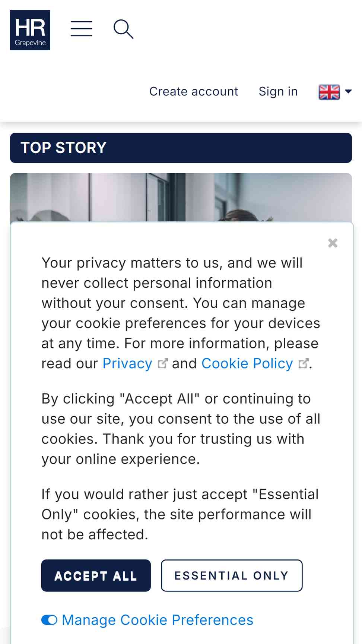Click external-link icon beside Cookie Policy
This screenshot has width=362, height=644.
click(304, 363)
